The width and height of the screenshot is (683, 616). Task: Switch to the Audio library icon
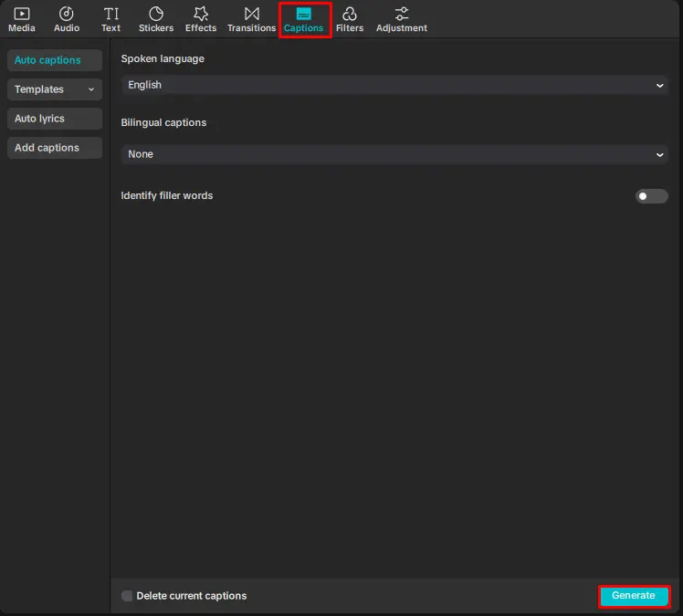pos(67,14)
